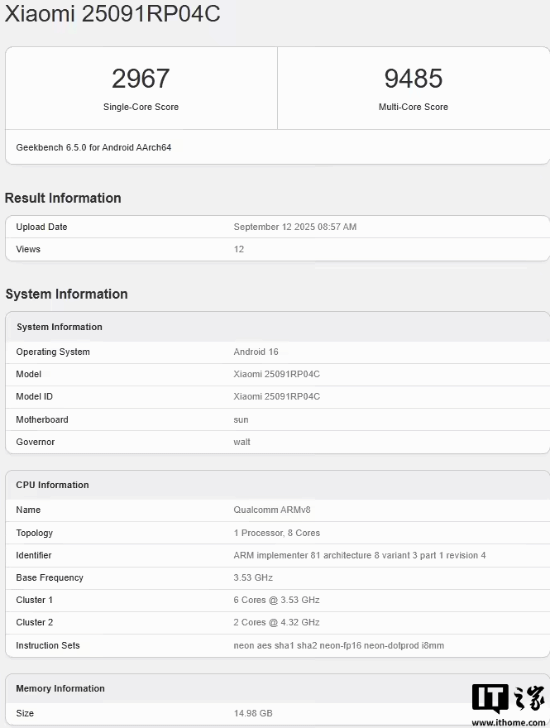550x728 pixels.
Task: Select the Motherboard value sun
Action: tap(241, 420)
